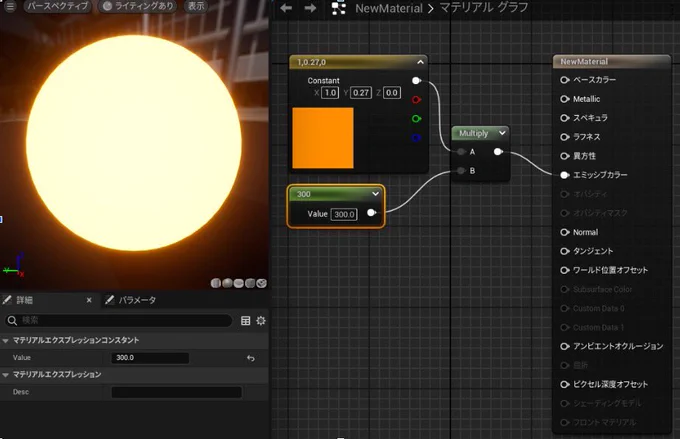This screenshot has width=680, height=439.
Task: Select the plane preview shape
Action: point(239,283)
